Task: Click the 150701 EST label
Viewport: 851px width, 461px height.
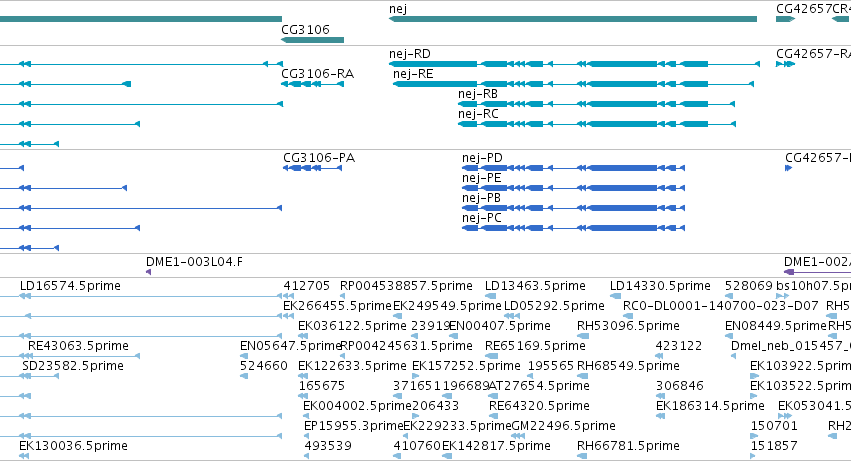Action: (x=774, y=426)
